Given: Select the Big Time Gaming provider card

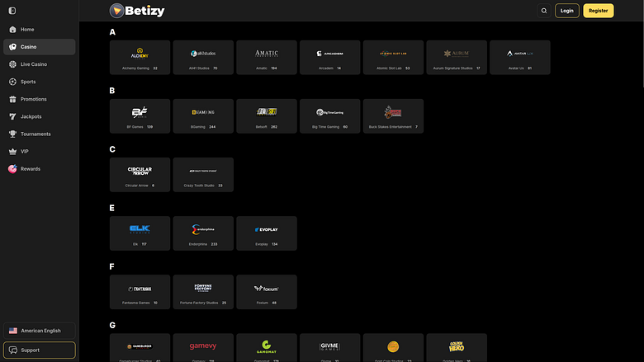Looking at the screenshot, I should point(329,116).
